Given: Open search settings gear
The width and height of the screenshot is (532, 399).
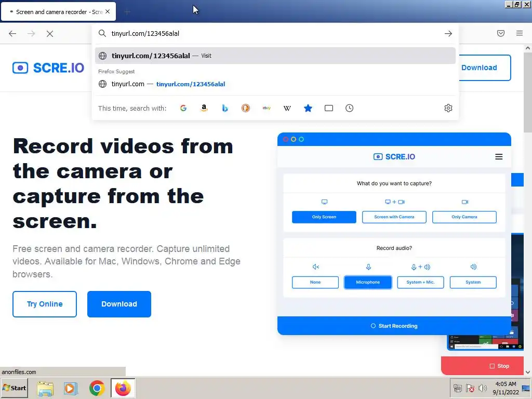Looking at the screenshot, I should pyautogui.click(x=448, y=108).
